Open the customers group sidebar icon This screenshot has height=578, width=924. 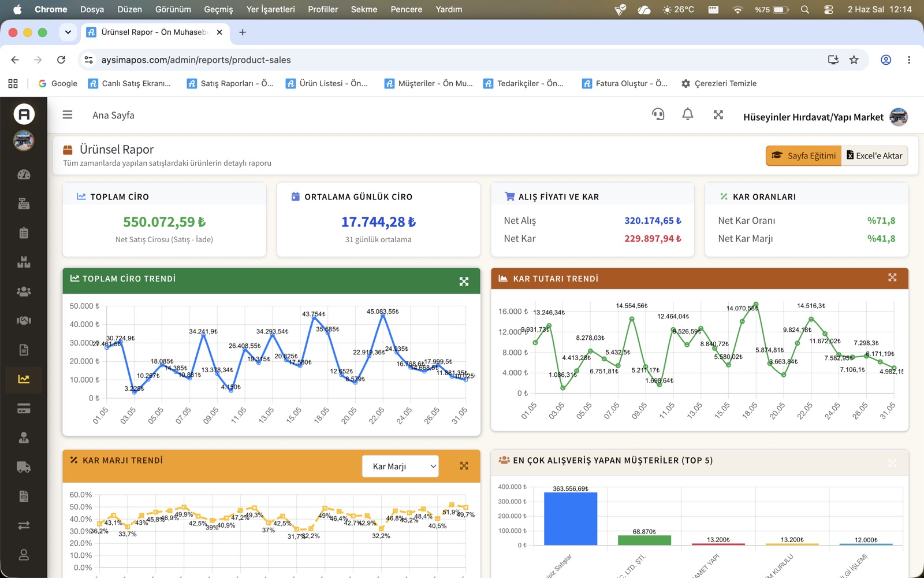[x=24, y=291]
